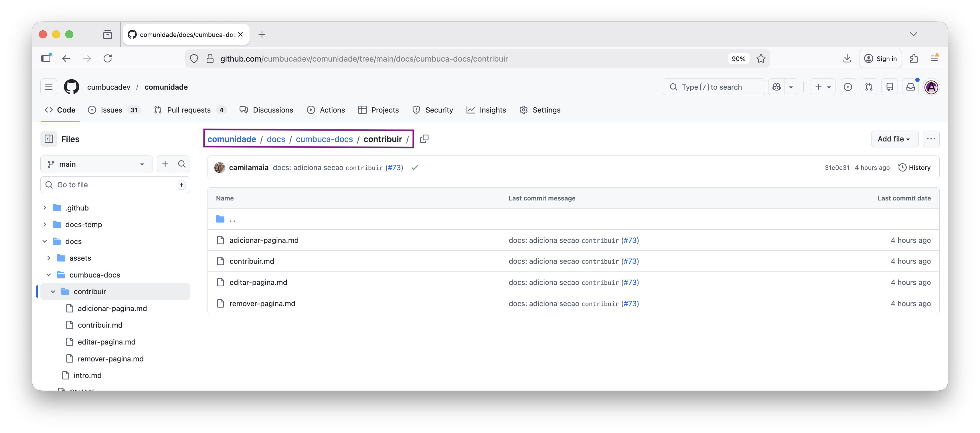Viewport: 980px width, 433px height.
Task: Click browser Sign in button
Action: (x=881, y=59)
